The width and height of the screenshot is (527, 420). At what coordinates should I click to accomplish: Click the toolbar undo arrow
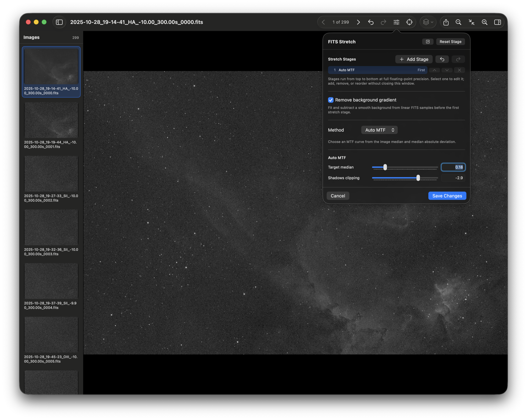pos(371,22)
